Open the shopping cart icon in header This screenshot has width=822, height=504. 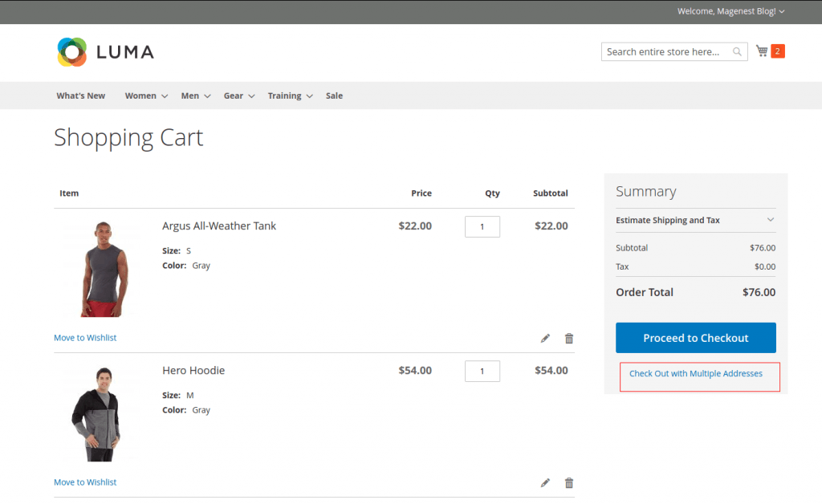pyautogui.click(x=762, y=51)
